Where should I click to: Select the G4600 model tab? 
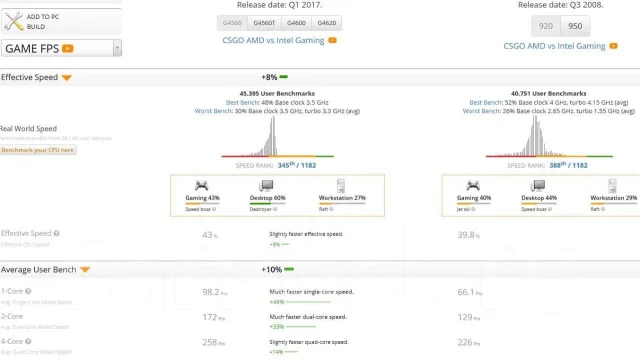click(296, 23)
